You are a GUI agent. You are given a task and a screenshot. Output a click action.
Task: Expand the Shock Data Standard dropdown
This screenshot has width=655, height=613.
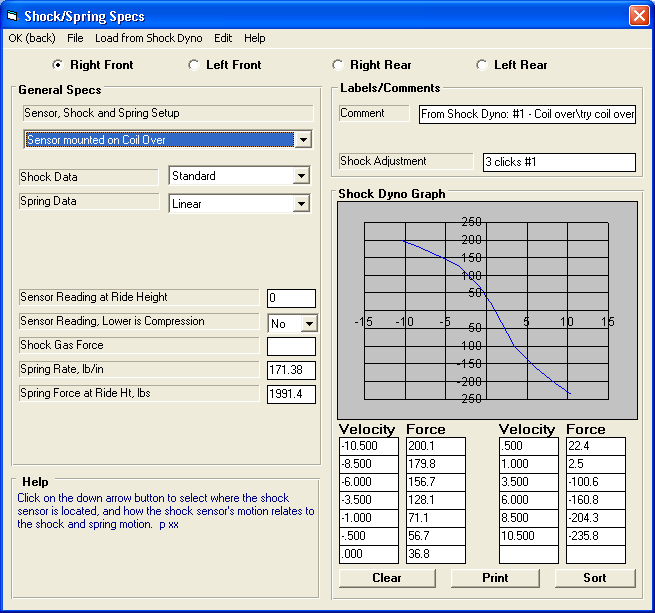pos(301,176)
